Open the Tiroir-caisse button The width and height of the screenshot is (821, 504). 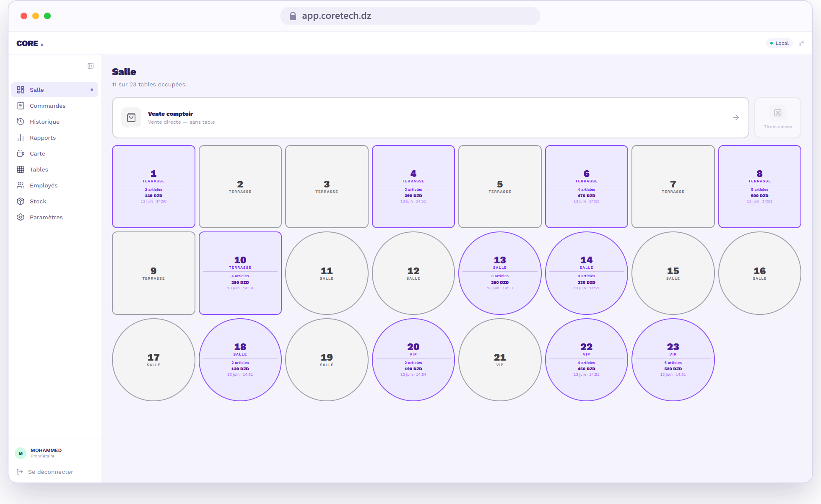click(x=778, y=117)
